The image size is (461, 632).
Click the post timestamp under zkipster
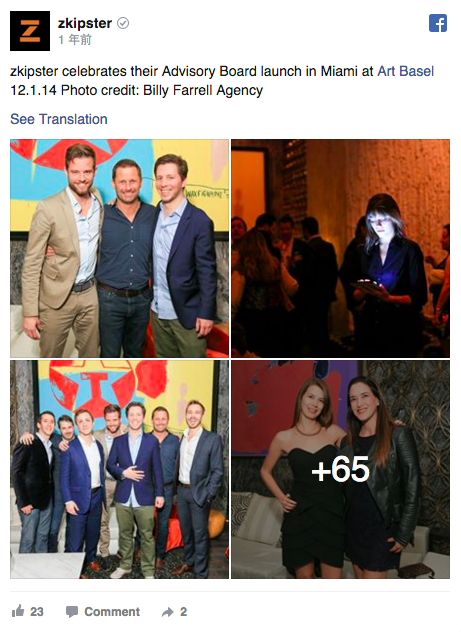pyautogui.click(x=75, y=40)
